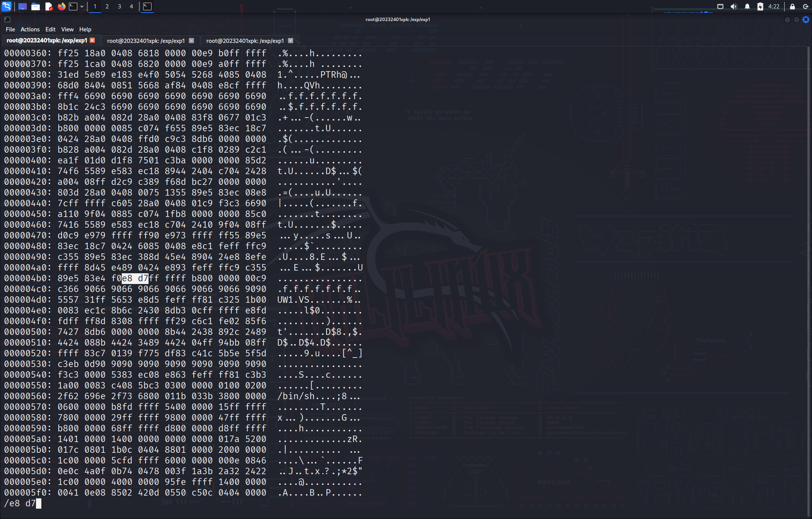Screen dimensions: 812x519
Task: Open the volume control tray icon
Action: (x=734, y=7)
